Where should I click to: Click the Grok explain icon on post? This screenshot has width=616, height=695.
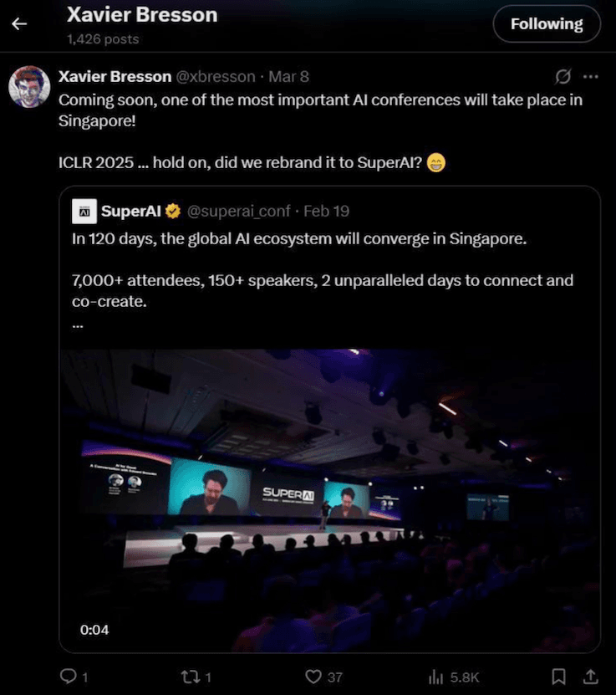tap(563, 77)
